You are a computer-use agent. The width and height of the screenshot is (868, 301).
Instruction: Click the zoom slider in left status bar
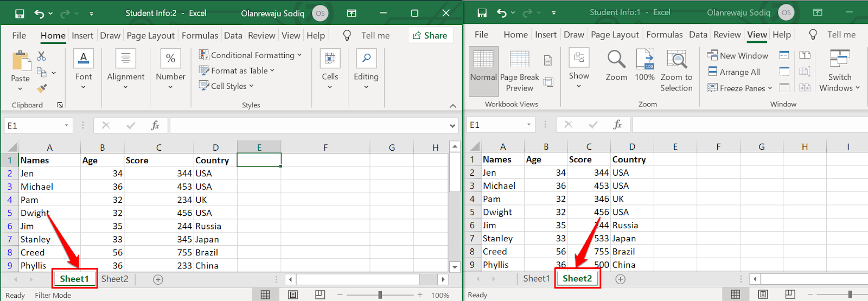point(380,295)
